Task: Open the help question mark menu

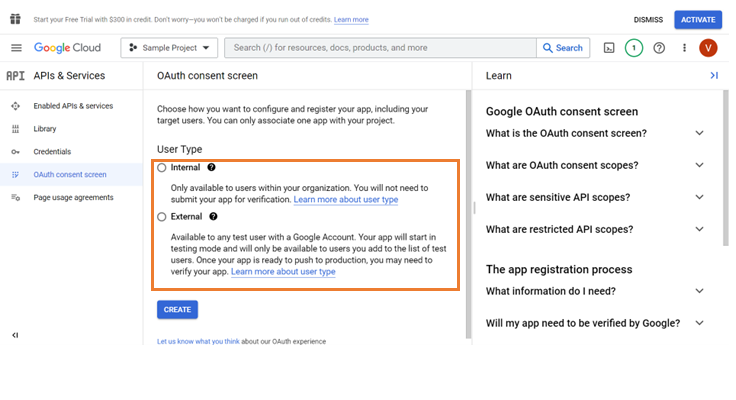Action: [x=659, y=48]
